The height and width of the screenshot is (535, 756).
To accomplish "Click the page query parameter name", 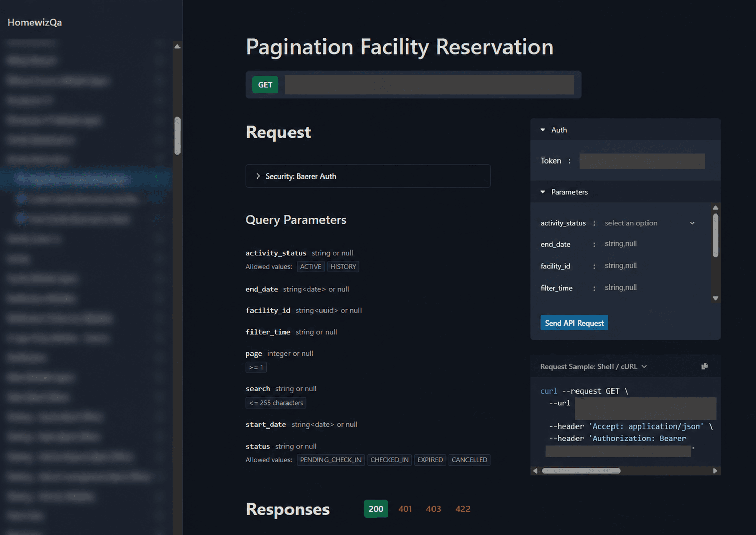I will pyautogui.click(x=254, y=354).
